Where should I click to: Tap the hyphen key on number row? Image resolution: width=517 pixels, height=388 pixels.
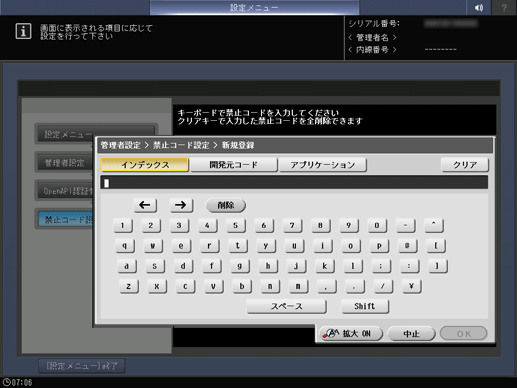tap(405, 226)
